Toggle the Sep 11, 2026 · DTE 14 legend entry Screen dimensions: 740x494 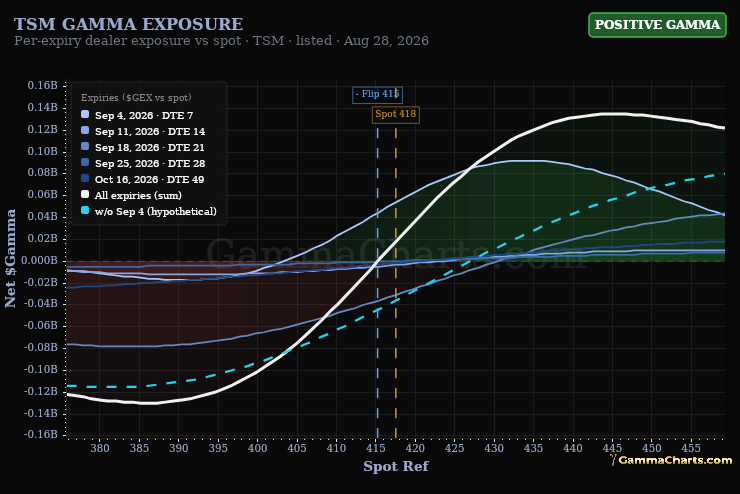coord(143,131)
